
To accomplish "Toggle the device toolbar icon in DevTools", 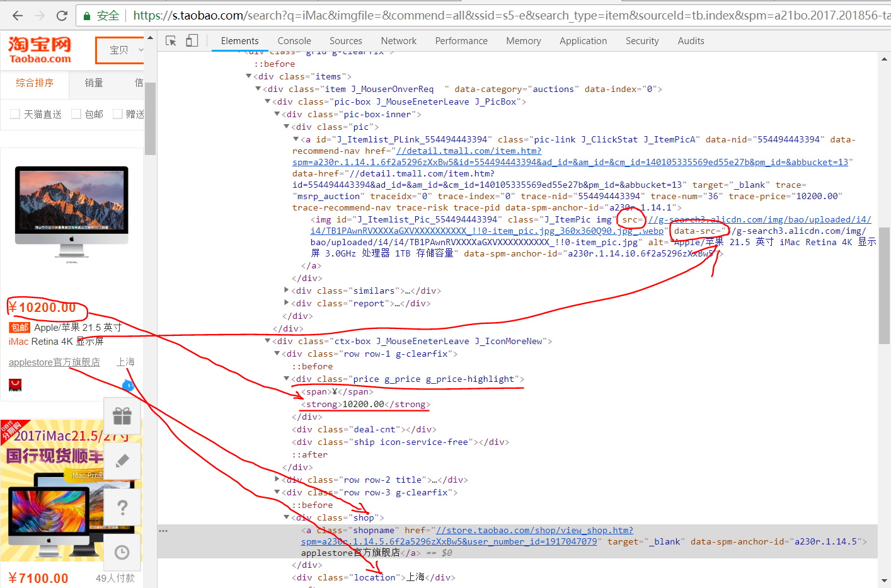I will [x=192, y=40].
